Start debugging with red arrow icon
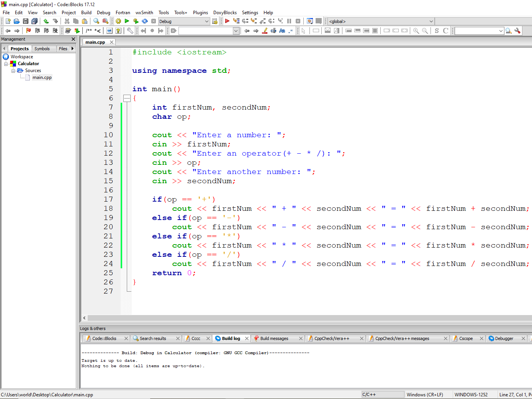The width and height of the screenshot is (532, 399). click(x=227, y=21)
